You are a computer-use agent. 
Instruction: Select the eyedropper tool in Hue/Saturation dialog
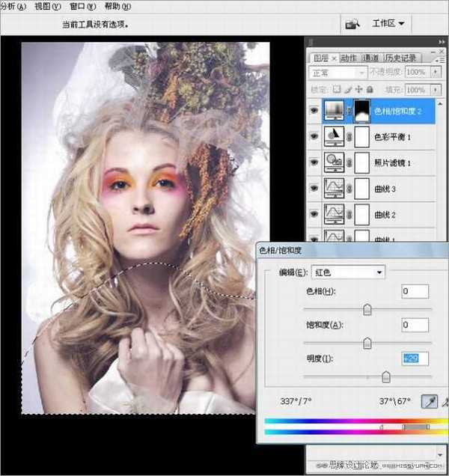point(431,402)
